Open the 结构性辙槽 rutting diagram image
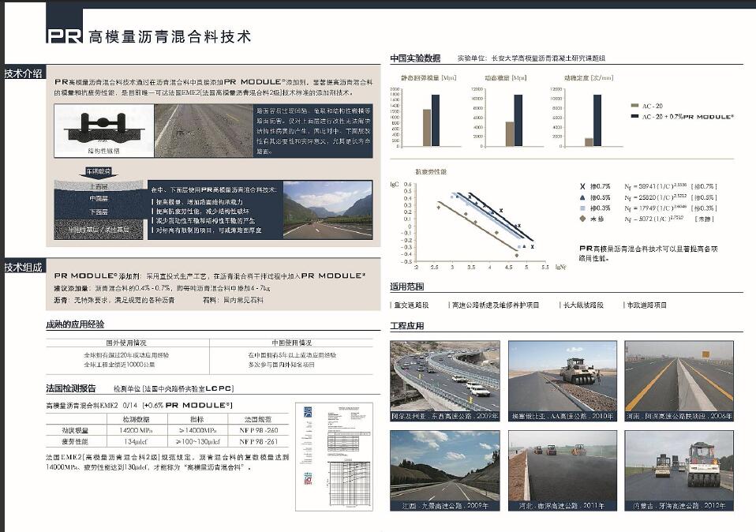756x532 pixels. (x=104, y=131)
